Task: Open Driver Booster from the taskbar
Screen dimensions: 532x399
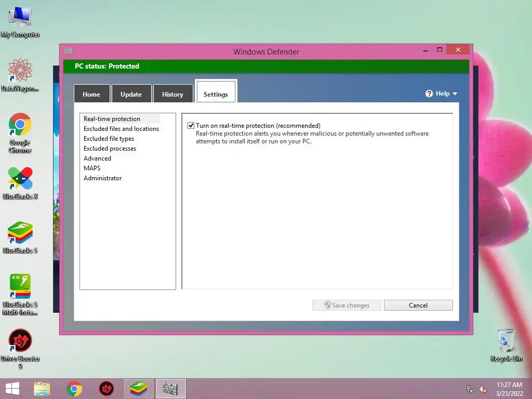Action: tap(106, 389)
